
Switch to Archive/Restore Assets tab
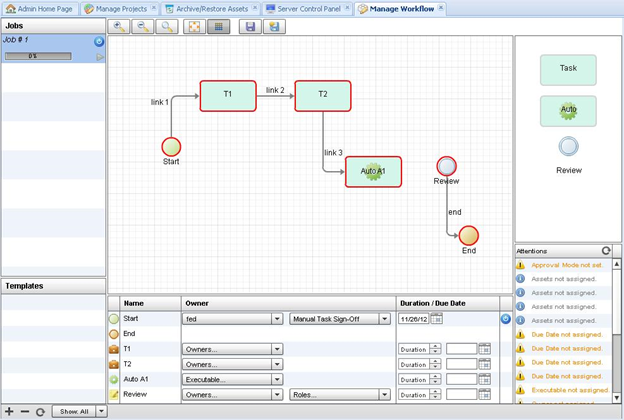click(211, 9)
